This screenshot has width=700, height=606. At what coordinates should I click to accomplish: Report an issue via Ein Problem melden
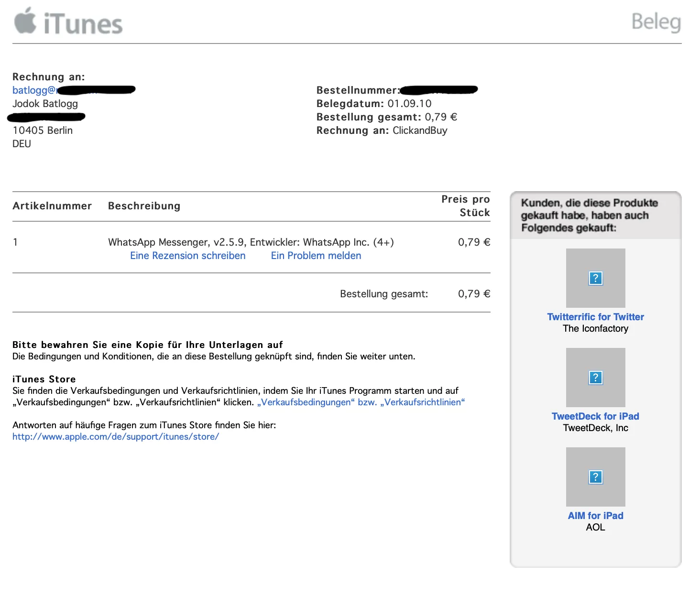316,256
